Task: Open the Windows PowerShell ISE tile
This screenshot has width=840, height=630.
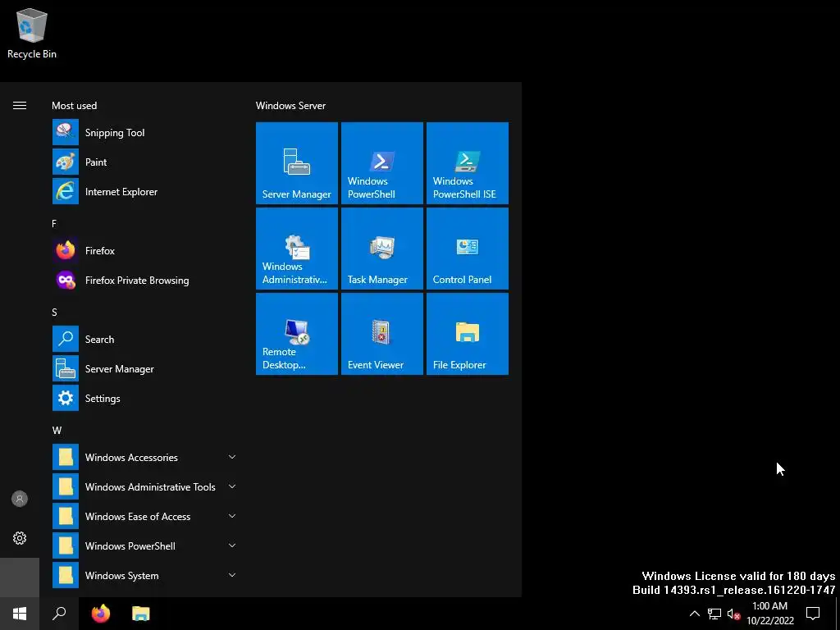Action: pyautogui.click(x=467, y=163)
